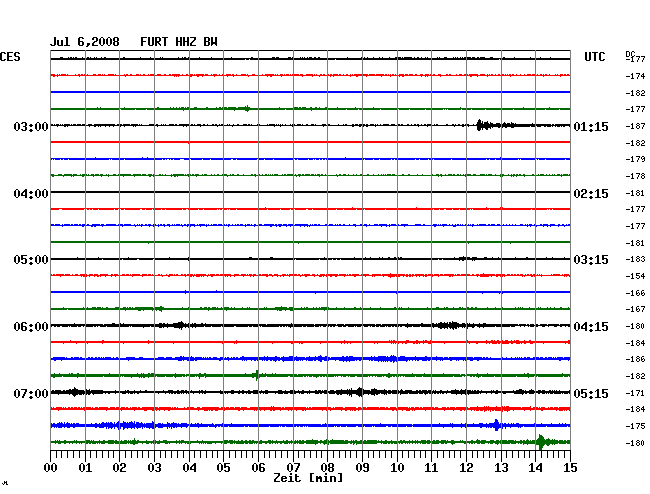Click the seismic event on the 01:15 black trace
This screenshot has width=650, height=494.
[x=495, y=125]
